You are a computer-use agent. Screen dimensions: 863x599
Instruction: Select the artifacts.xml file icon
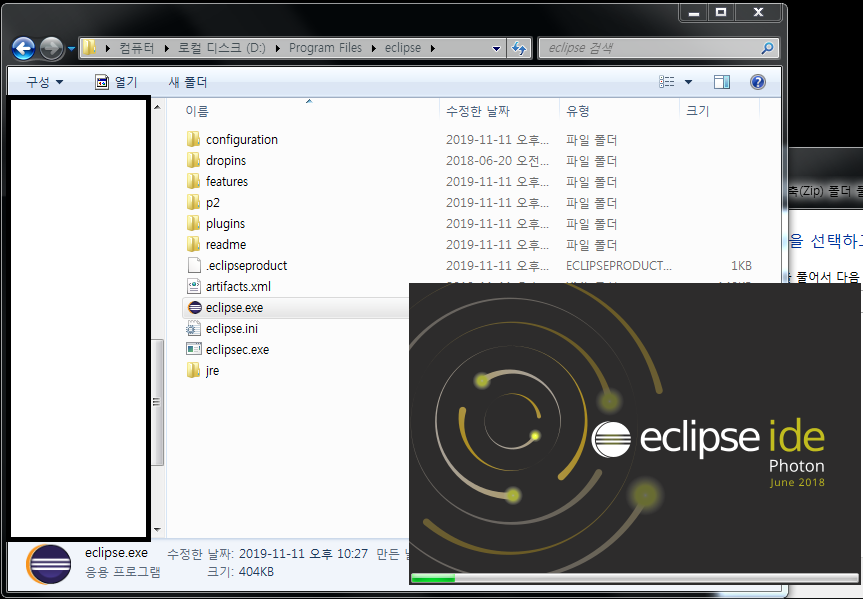194,286
